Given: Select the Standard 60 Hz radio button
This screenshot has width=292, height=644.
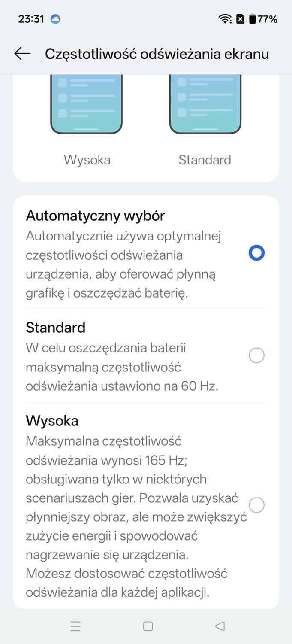Looking at the screenshot, I should coord(256,355).
